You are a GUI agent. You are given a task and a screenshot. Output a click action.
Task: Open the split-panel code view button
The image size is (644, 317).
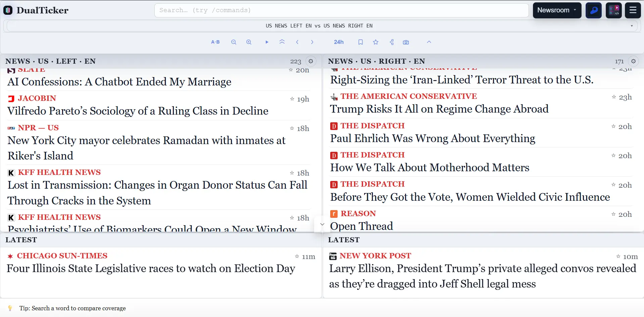pyautogui.click(x=613, y=10)
